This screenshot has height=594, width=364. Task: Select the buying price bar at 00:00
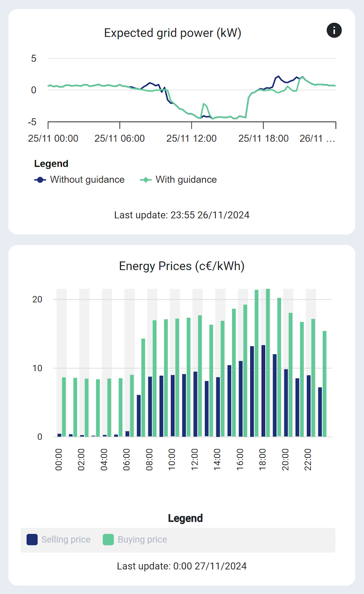[x=64, y=407]
